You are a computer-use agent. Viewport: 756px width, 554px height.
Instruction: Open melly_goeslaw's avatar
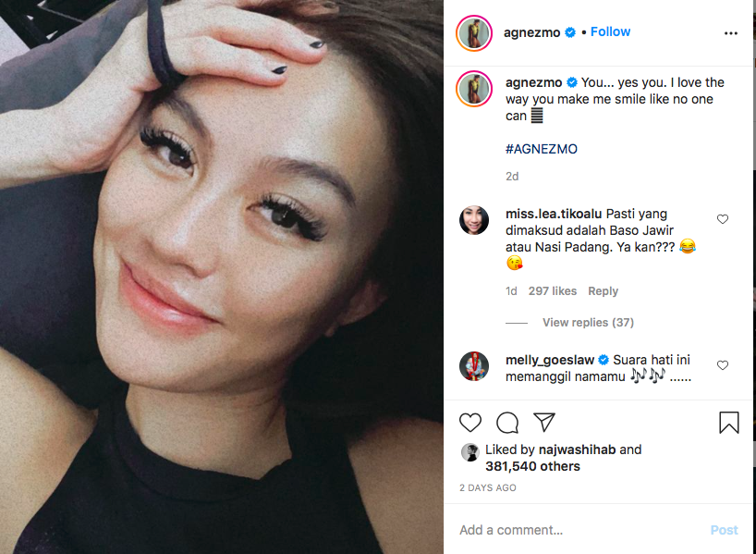[474, 366]
